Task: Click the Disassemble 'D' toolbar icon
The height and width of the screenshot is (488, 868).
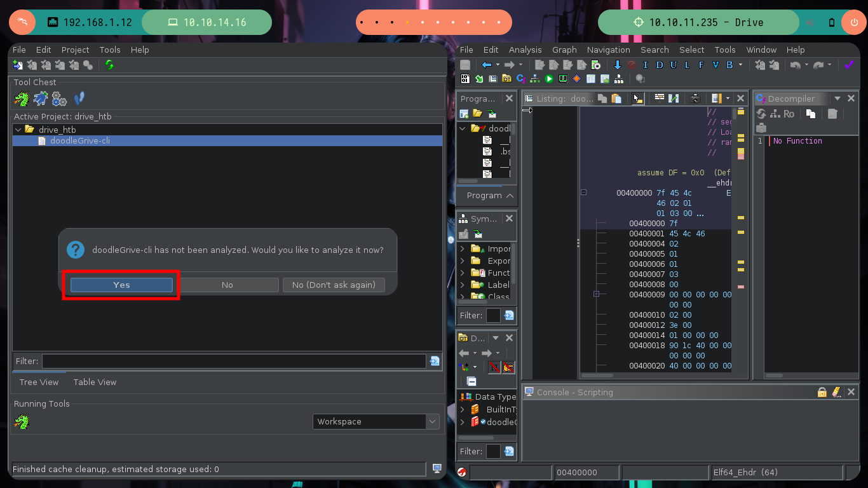Action: [x=660, y=65]
